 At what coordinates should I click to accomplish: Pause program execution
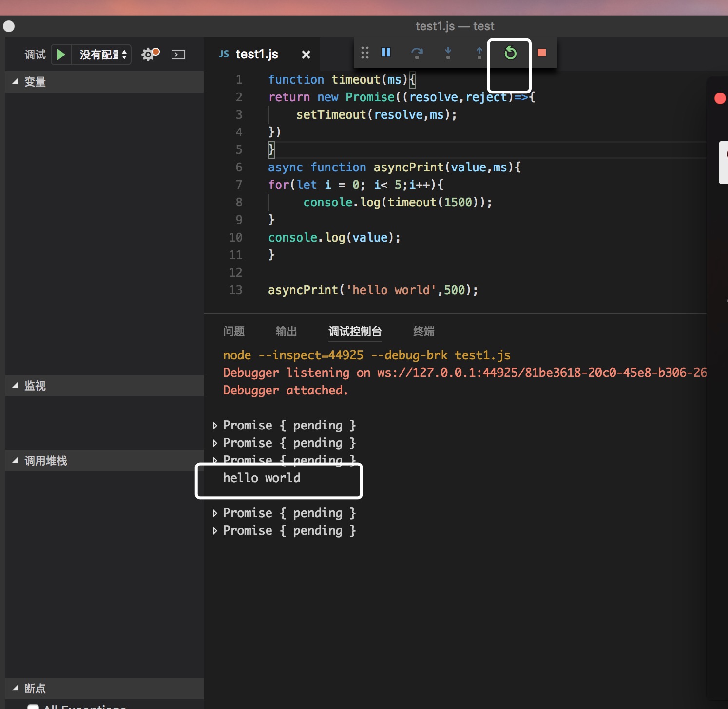coord(385,53)
